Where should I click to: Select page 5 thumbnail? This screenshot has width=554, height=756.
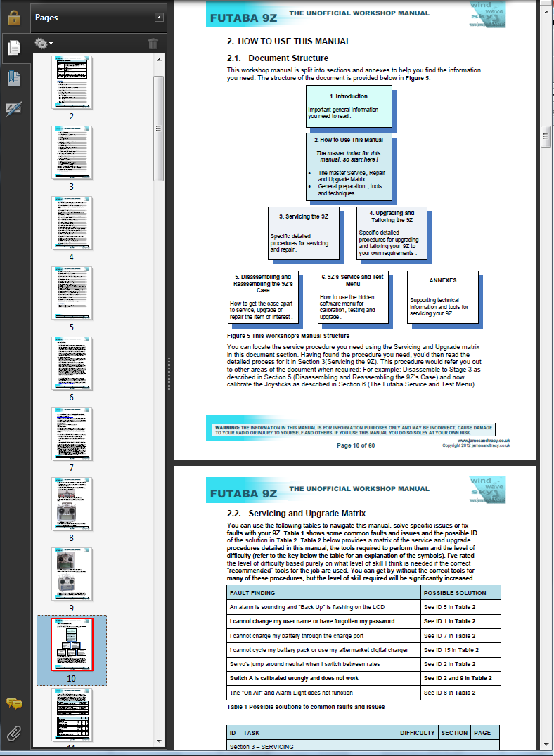click(72, 293)
